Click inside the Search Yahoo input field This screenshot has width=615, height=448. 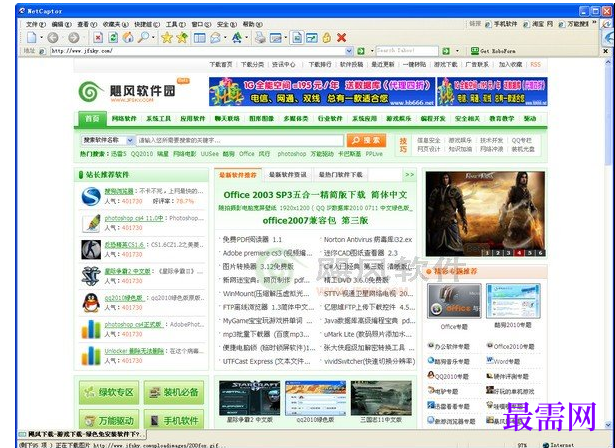[407, 51]
